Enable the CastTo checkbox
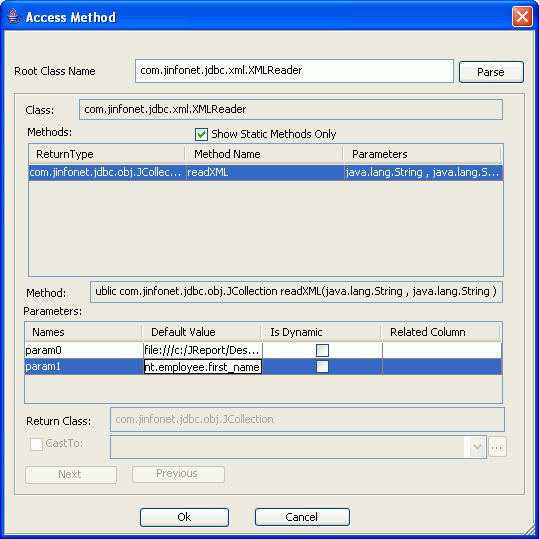 point(36,444)
